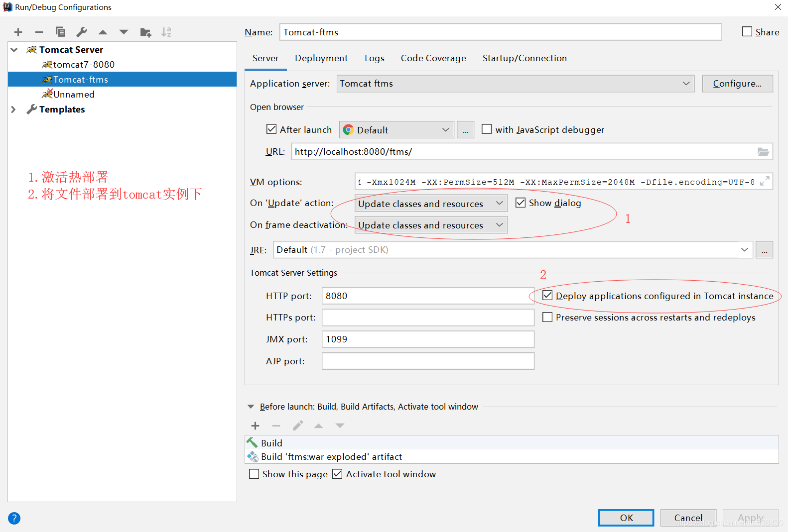
Task: Select the Tomcat-ftms configuration
Action: (122, 80)
